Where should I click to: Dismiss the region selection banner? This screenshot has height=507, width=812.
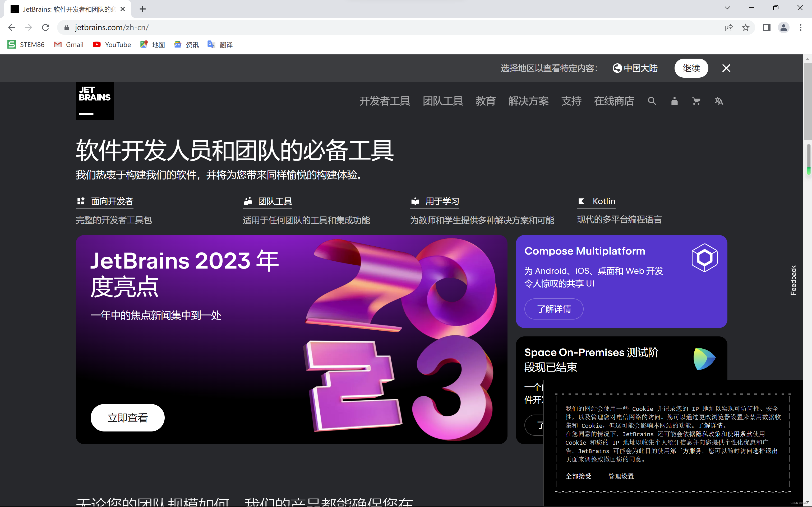pos(726,68)
